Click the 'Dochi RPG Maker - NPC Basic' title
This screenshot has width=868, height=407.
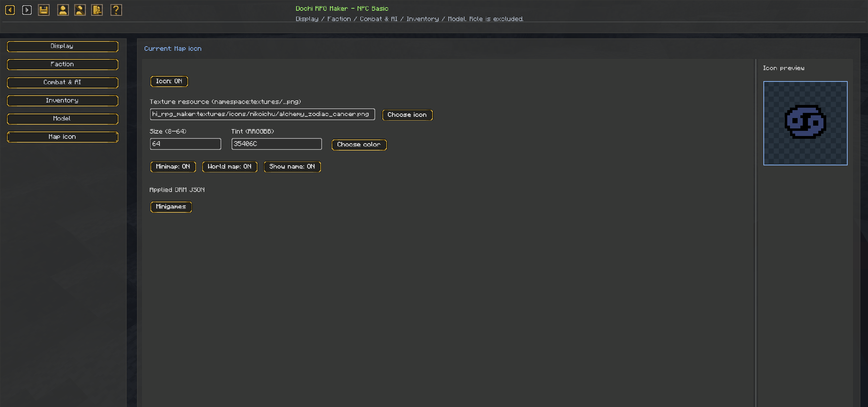[342, 9]
